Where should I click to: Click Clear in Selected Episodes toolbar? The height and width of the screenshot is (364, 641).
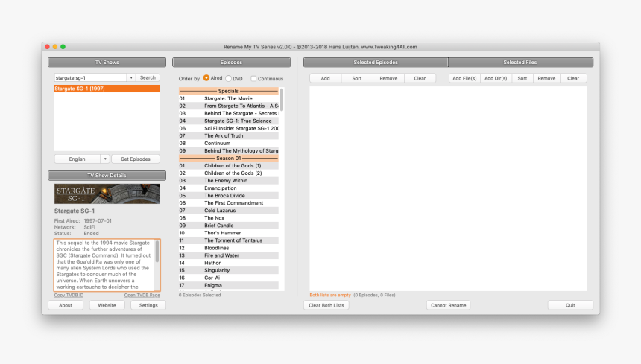420,78
